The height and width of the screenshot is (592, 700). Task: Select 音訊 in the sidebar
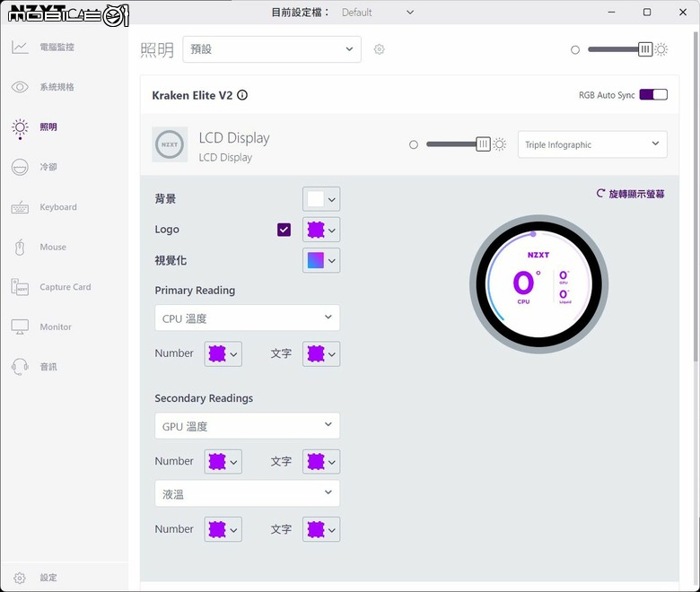[48, 367]
